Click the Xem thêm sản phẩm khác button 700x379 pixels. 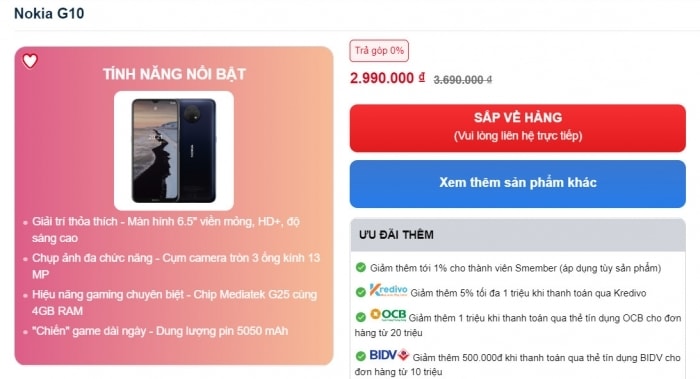coord(517,183)
